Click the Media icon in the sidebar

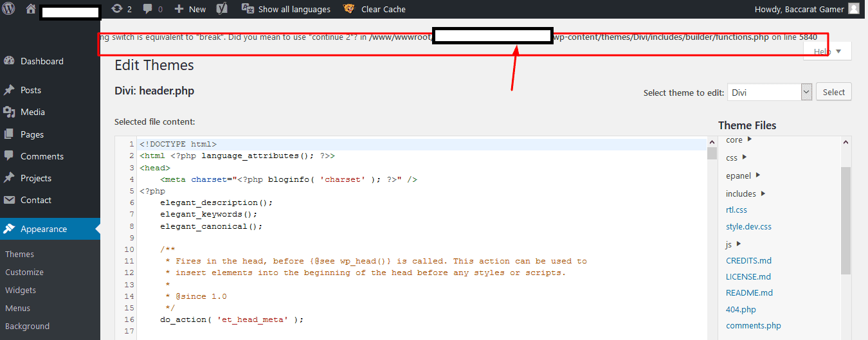coord(9,112)
